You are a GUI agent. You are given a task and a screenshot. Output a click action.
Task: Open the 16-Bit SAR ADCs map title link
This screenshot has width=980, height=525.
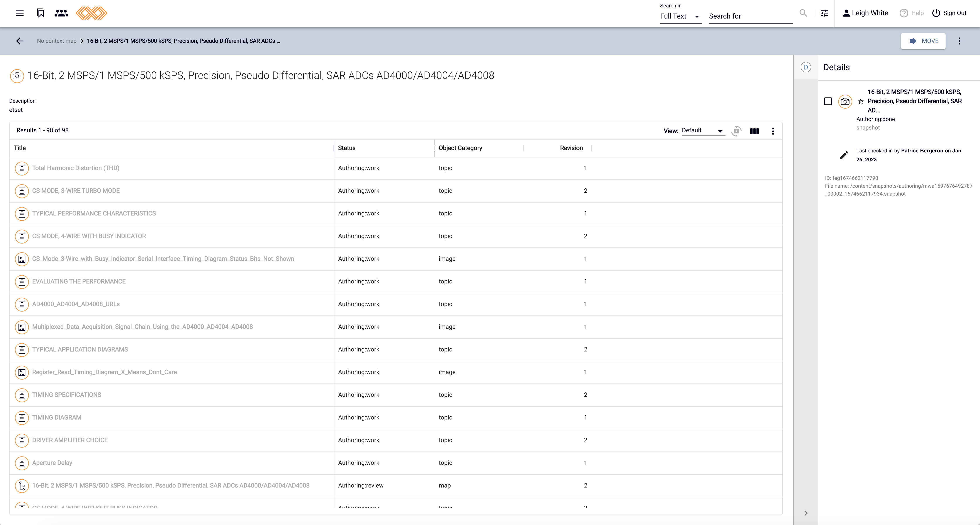[171, 485]
